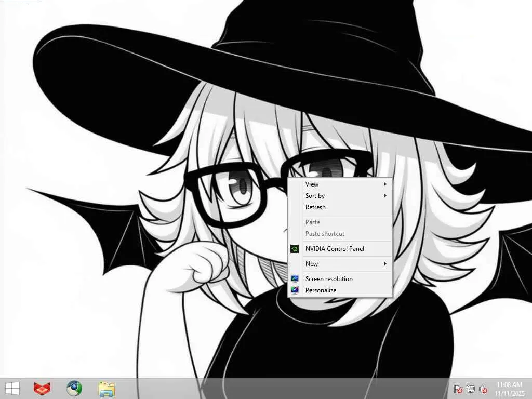Open the Sort by submenu

[340, 196]
